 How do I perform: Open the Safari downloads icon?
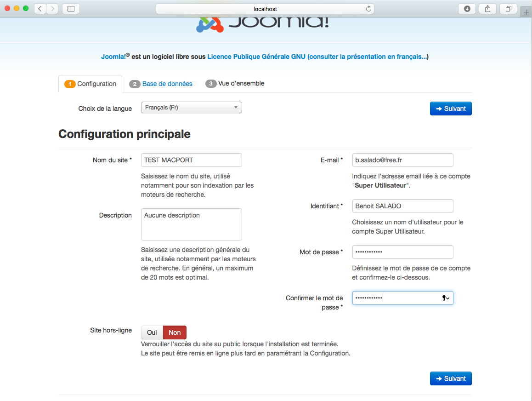(467, 9)
